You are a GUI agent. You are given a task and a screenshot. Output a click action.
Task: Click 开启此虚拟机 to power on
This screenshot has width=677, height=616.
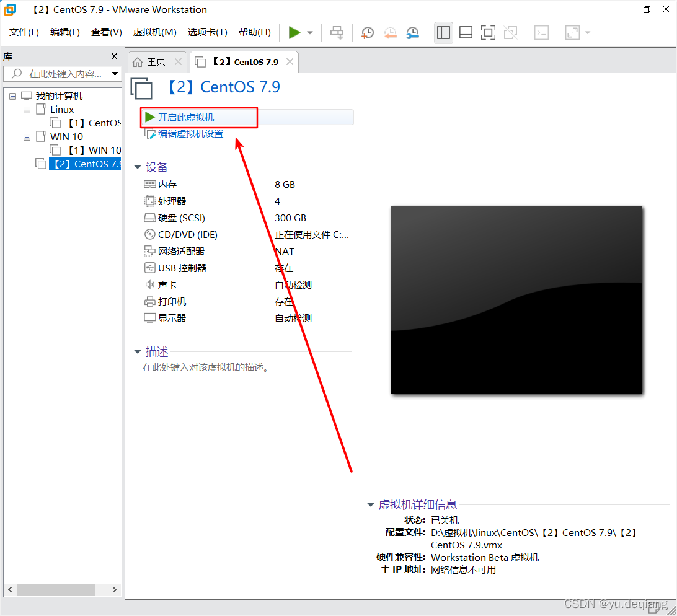pyautogui.click(x=185, y=117)
